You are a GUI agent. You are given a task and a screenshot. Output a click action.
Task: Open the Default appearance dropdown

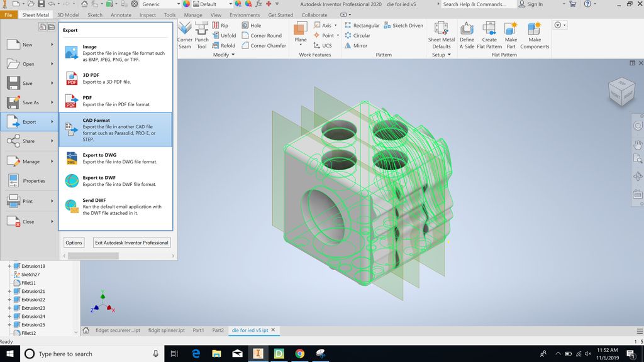coord(213,4)
